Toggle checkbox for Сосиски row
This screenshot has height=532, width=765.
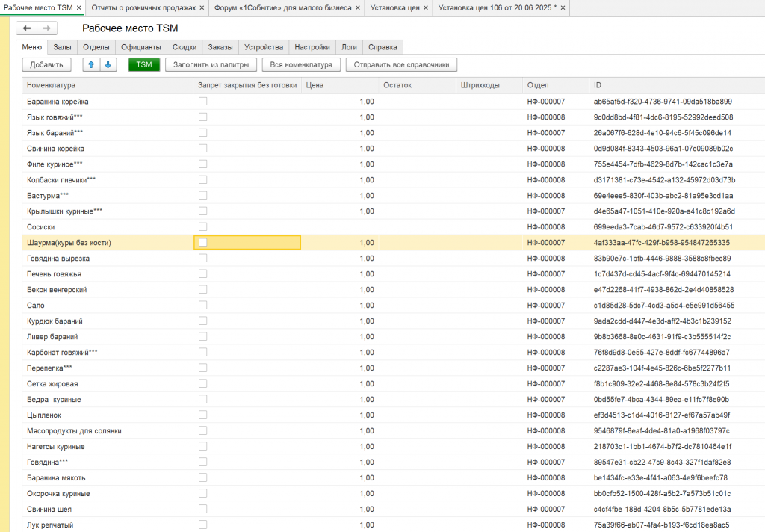[203, 226]
